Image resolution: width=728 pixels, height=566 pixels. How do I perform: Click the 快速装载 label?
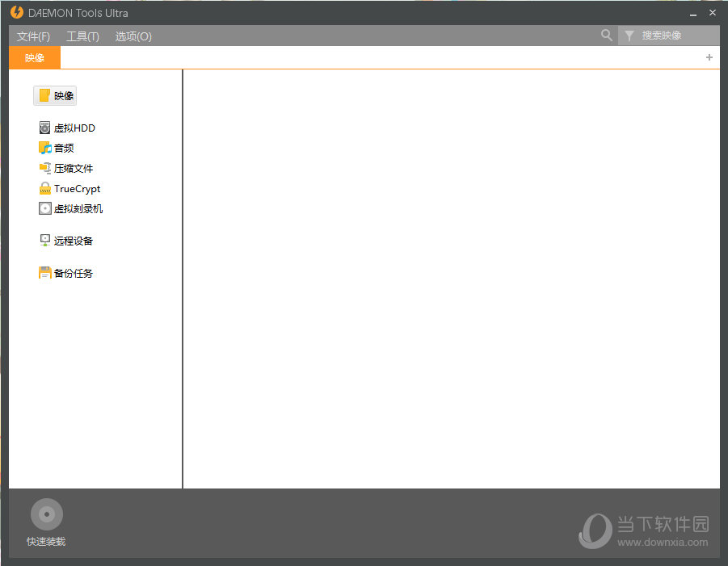46,542
